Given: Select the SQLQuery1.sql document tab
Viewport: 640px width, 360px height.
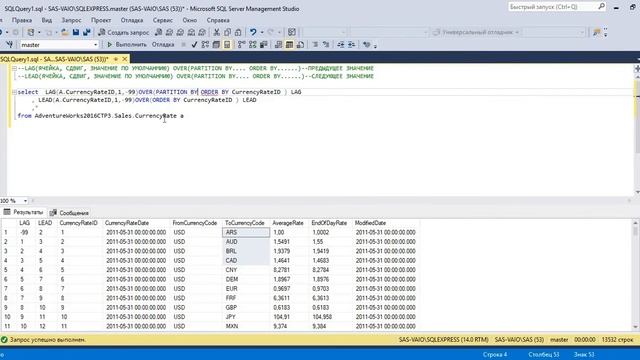Looking at the screenshot, I should (54, 59).
